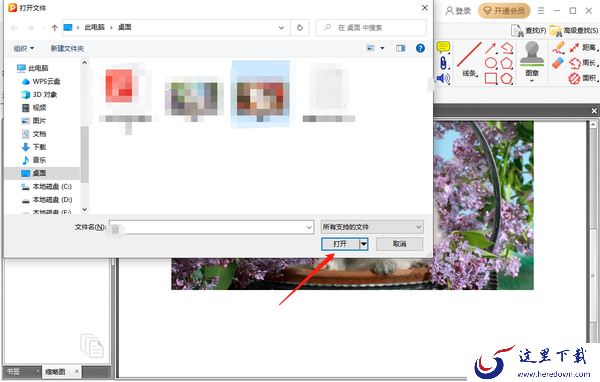Refresh the folder in the address bar
Viewport: 600px width, 382px height.
(300, 28)
